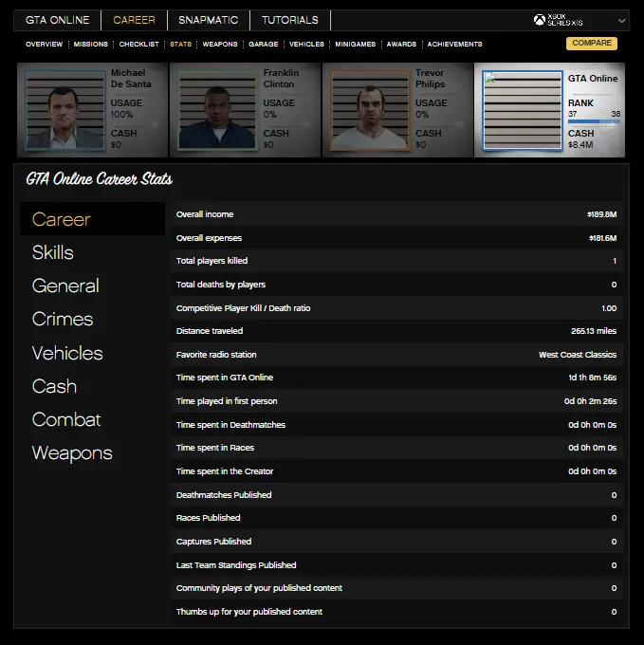
Task: View the Combat stats category
Action: pos(66,419)
